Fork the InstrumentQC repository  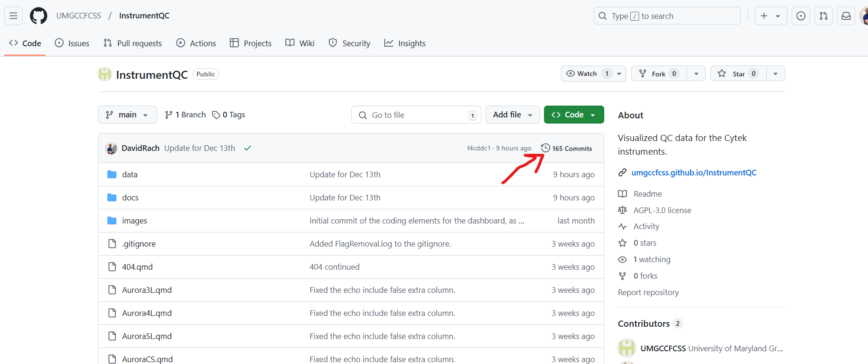[658, 74]
